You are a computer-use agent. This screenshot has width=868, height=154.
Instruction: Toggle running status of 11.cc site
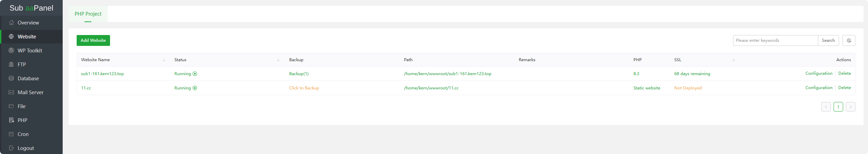[x=195, y=88]
